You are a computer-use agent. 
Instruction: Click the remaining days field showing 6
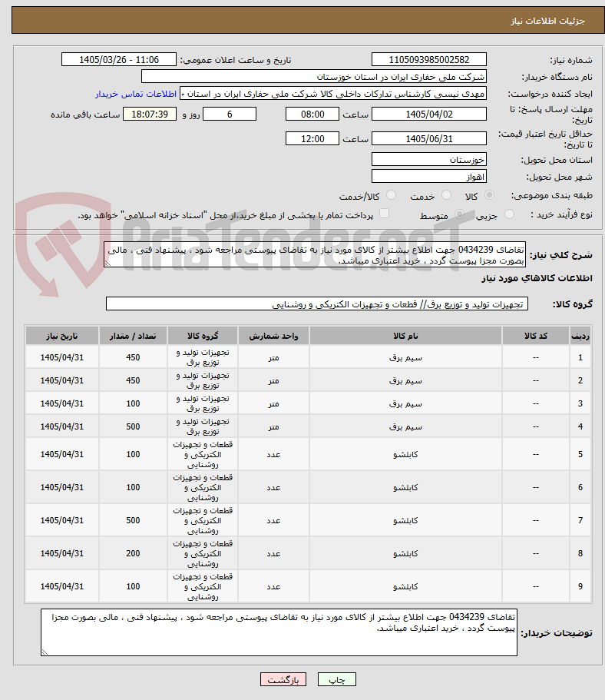(230, 114)
